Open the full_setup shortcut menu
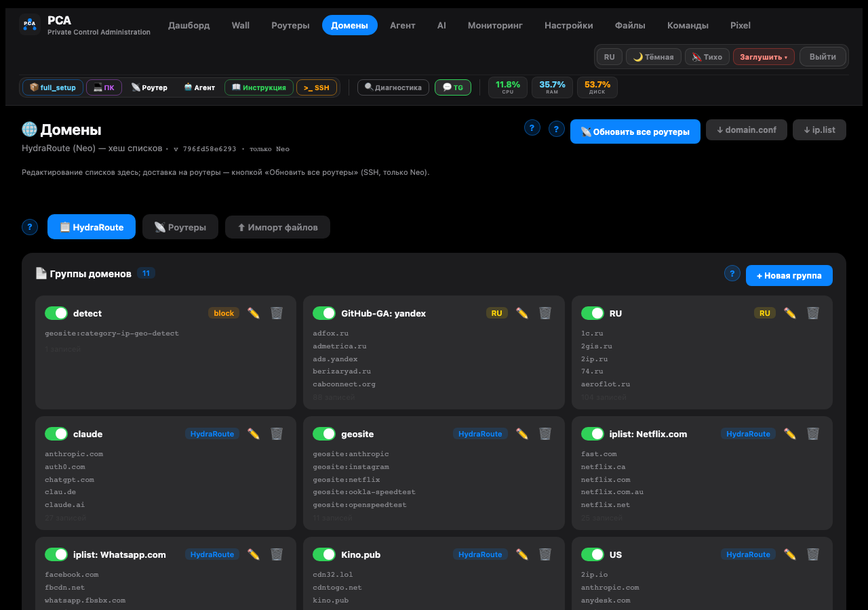The height and width of the screenshot is (610, 868). [53, 87]
